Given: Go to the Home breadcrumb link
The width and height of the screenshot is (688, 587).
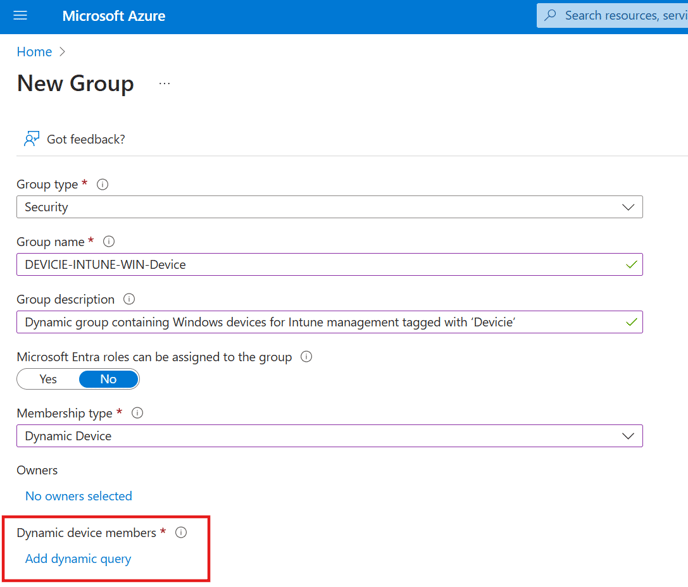Looking at the screenshot, I should tap(34, 52).
